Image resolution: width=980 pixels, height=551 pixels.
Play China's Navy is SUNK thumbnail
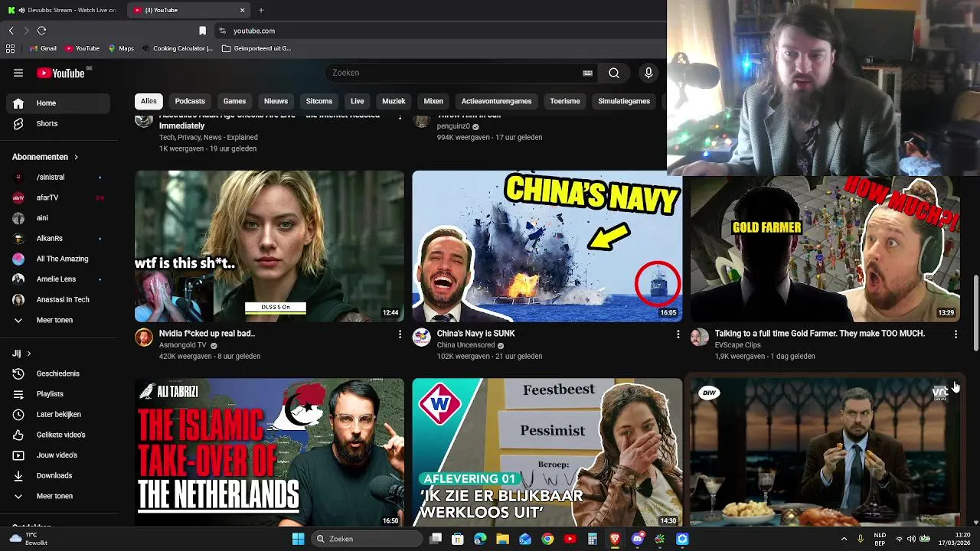click(547, 246)
